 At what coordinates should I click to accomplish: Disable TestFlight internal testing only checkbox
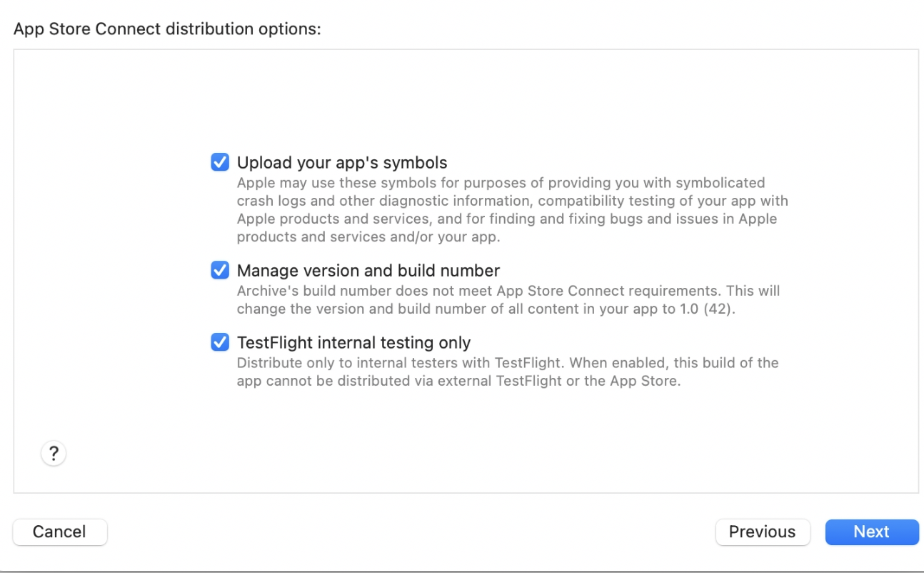tap(220, 342)
